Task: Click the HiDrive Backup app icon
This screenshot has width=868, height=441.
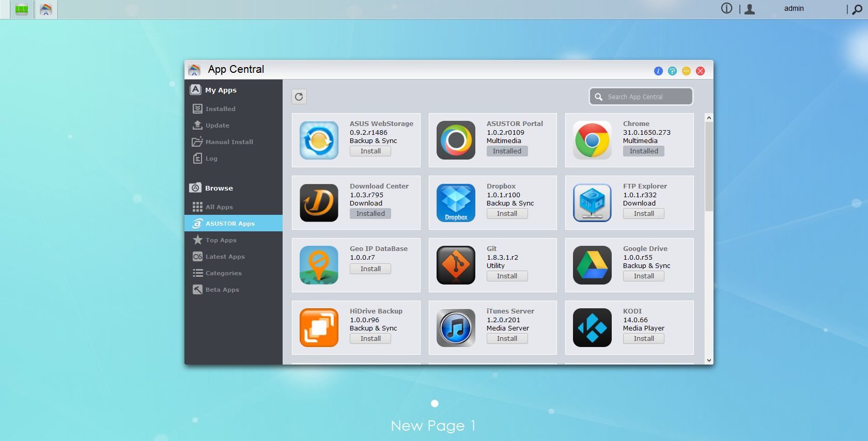Action: click(x=319, y=327)
